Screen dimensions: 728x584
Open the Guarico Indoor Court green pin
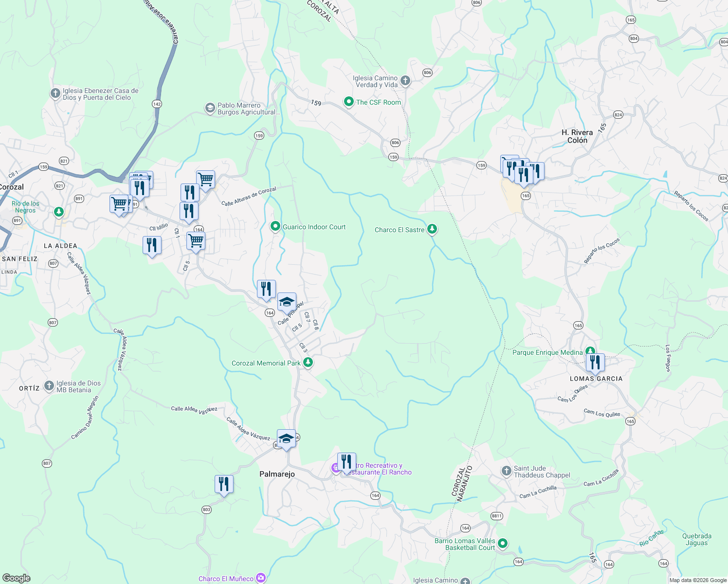click(x=275, y=226)
